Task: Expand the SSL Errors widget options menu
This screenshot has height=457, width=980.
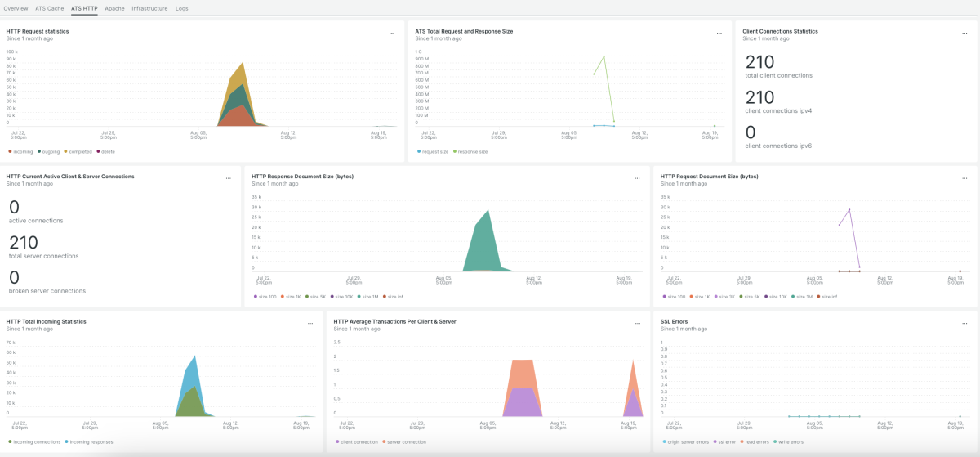Action: coord(964,324)
